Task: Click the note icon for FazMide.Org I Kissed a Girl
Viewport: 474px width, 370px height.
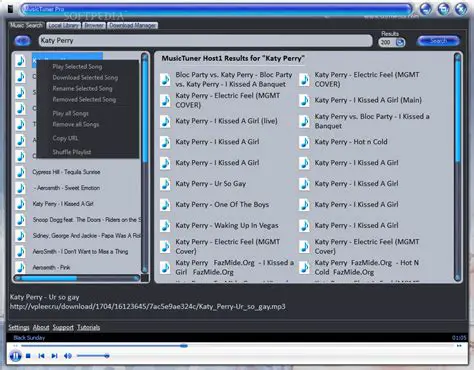Action: click(x=165, y=268)
